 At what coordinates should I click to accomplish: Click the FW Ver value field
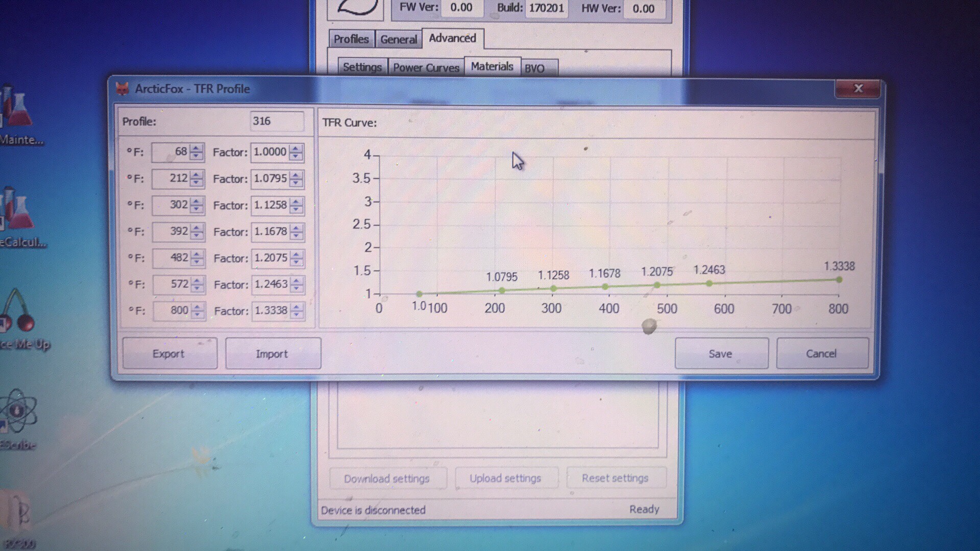461,8
